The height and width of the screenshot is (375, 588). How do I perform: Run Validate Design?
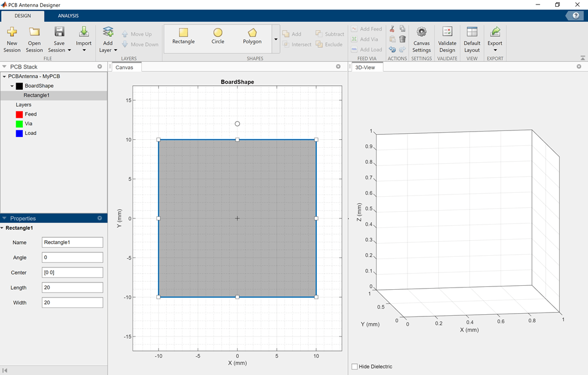(447, 40)
